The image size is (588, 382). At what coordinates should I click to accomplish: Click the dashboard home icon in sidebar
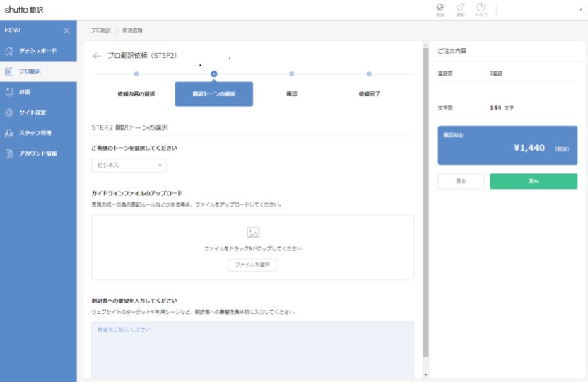pyautogui.click(x=9, y=51)
